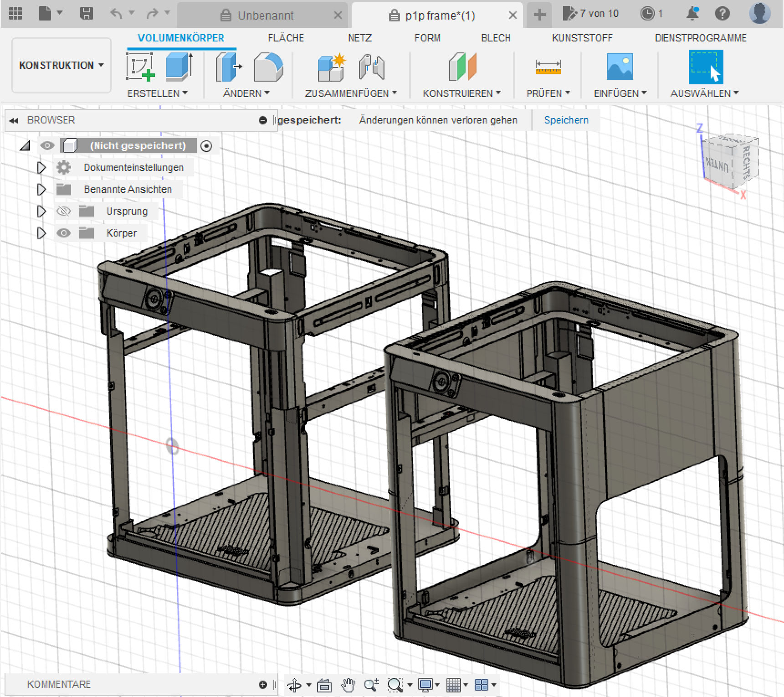Open the '7 von 10' extensions indicator
This screenshot has width=784, height=697.
click(590, 13)
